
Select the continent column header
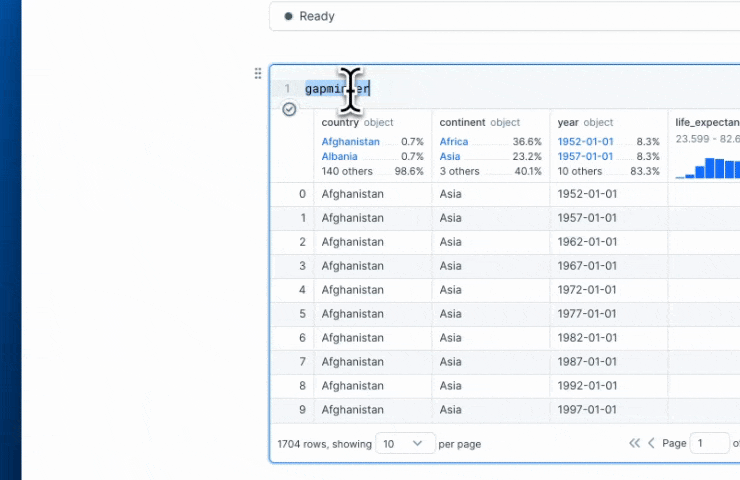(479, 122)
